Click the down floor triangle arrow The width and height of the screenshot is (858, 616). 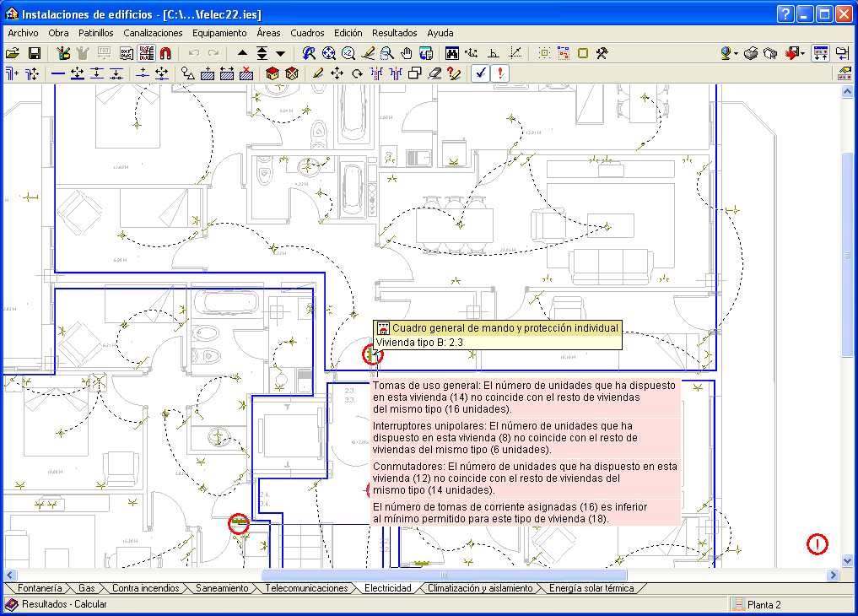281,53
